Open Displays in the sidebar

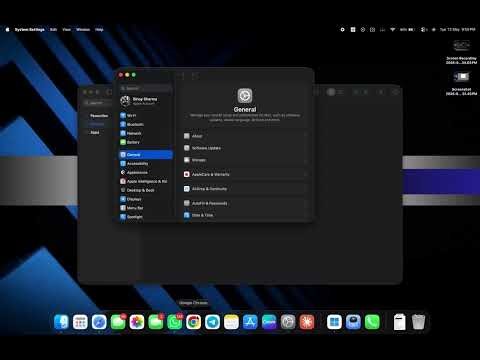146,199
